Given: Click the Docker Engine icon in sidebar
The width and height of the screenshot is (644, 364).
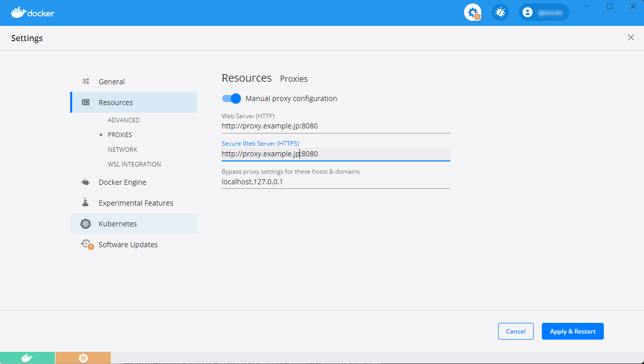Looking at the screenshot, I should 86,182.
